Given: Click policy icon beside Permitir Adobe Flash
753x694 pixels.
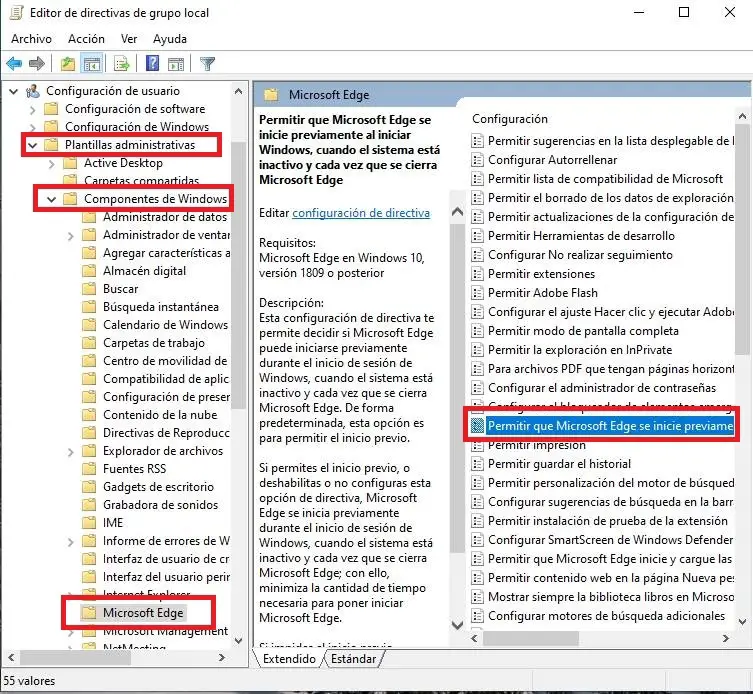Looking at the screenshot, I should [x=477, y=293].
